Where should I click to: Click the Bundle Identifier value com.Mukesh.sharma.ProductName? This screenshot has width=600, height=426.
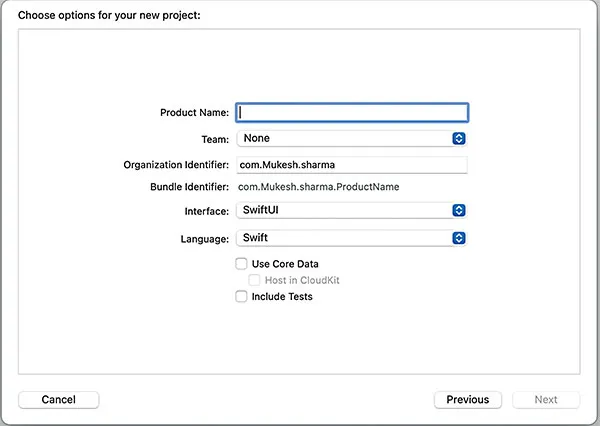[318, 187]
